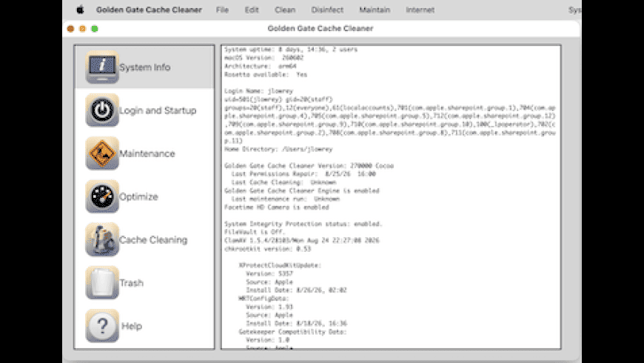Image resolution: width=644 pixels, height=363 pixels.
Task: Open the Golden Gate Cache Cleaner app menu
Action: point(149,10)
